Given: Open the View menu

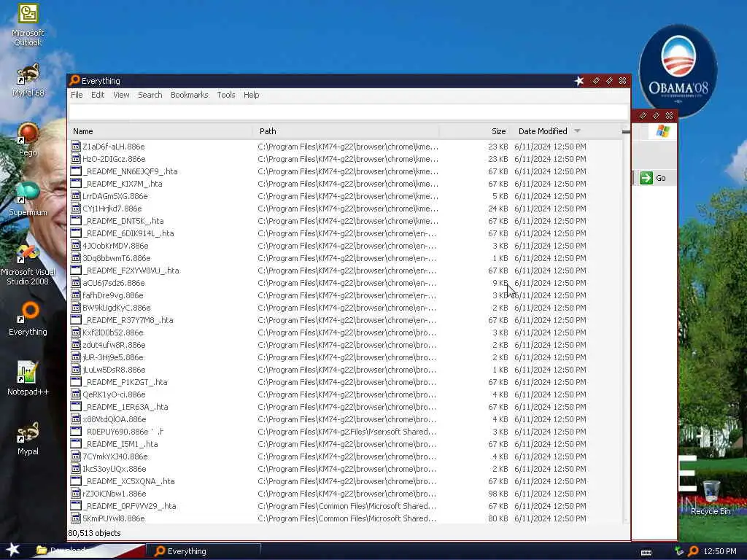Looking at the screenshot, I should [x=122, y=95].
